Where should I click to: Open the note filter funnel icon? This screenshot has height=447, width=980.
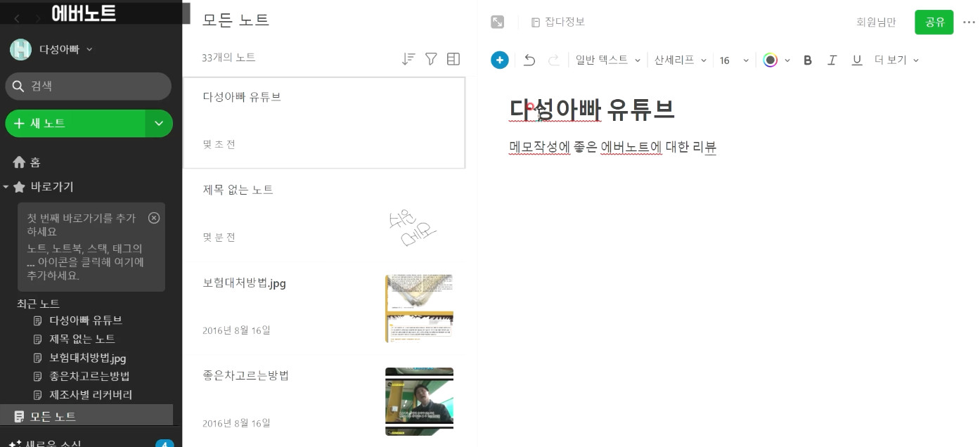point(431,59)
